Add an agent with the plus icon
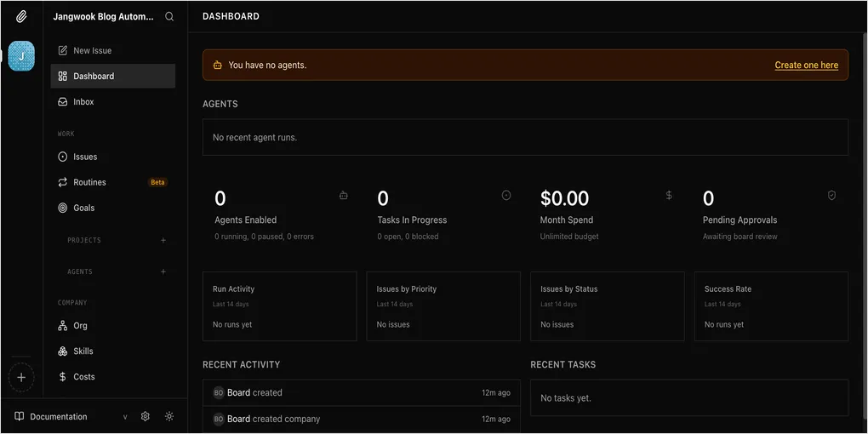This screenshot has width=868, height=434. pos(163,271)
